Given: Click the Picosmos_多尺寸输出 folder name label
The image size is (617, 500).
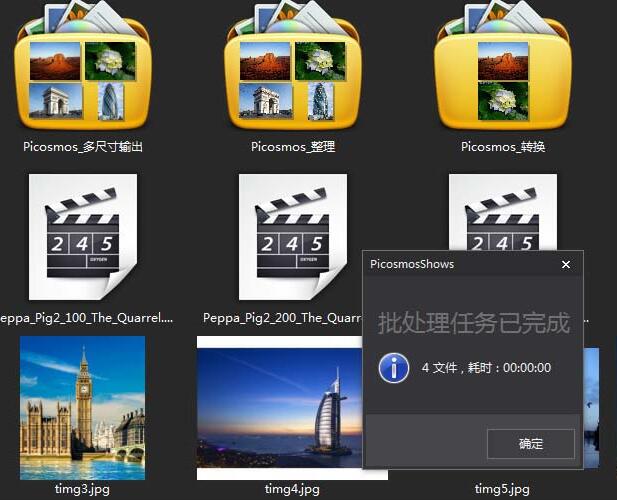Looking at the screenshot, I should tap(83, 147).
